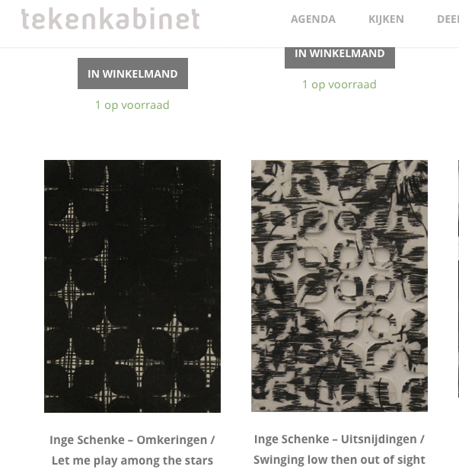
Task: Open the dark Omkeringen artwork thumbnail
Action: (x=132, y=286)
